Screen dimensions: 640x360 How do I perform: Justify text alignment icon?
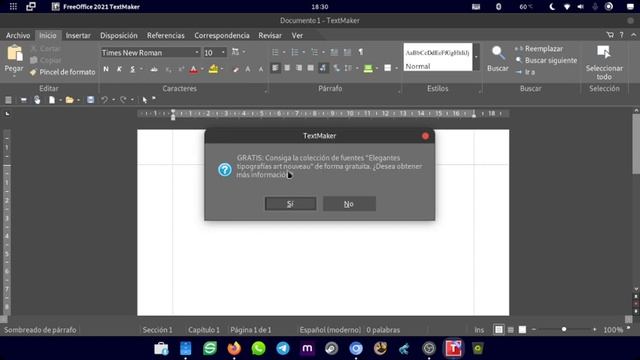[x=311, y=68]
